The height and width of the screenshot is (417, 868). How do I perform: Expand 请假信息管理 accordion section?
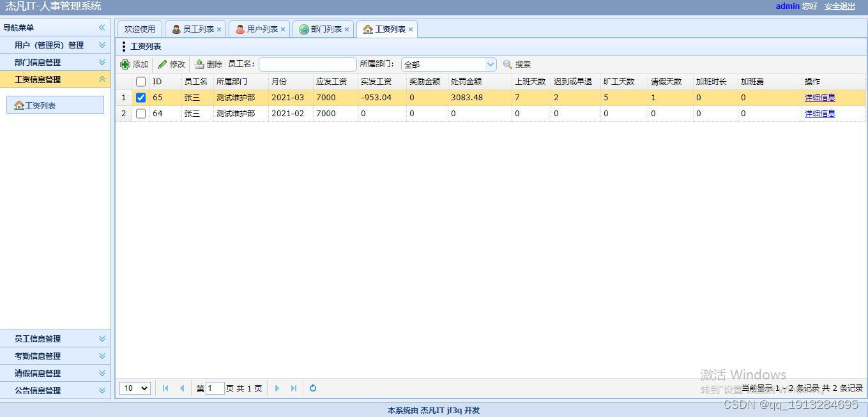(x=55, y=374)
